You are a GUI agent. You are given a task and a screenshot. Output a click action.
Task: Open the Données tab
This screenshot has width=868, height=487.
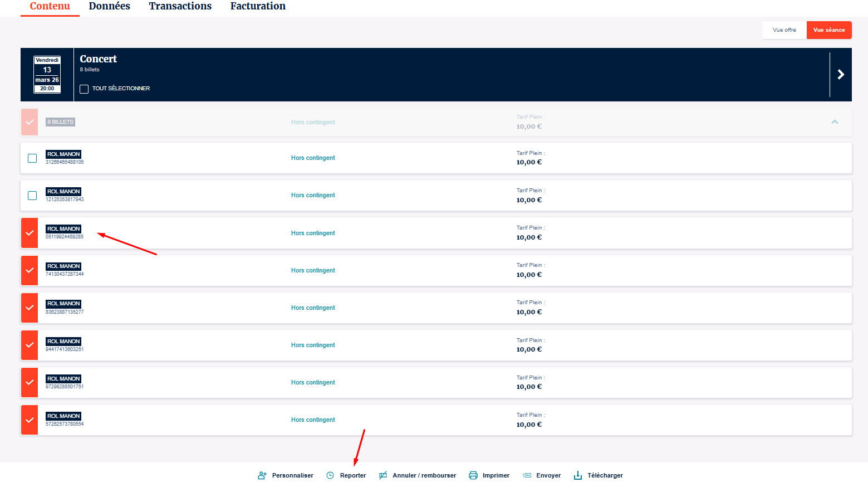click(x=109, y=6)
